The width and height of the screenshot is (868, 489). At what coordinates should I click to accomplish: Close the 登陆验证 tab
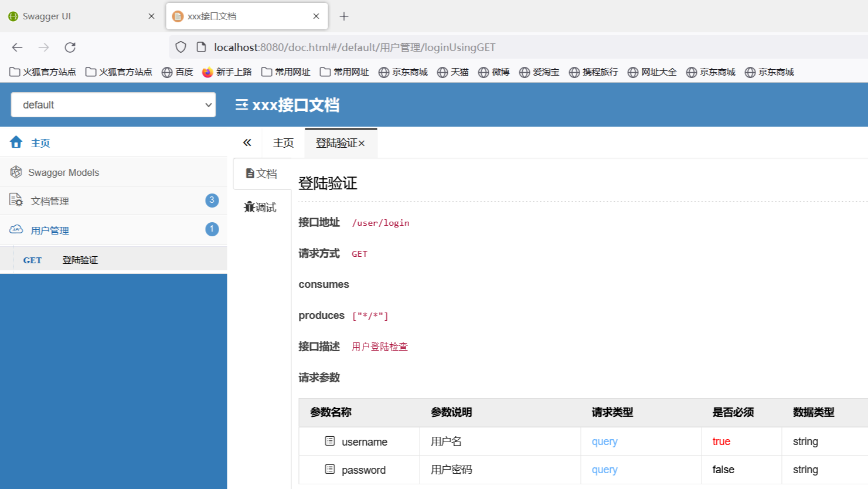pyautogui.click(x=362, y=144)
